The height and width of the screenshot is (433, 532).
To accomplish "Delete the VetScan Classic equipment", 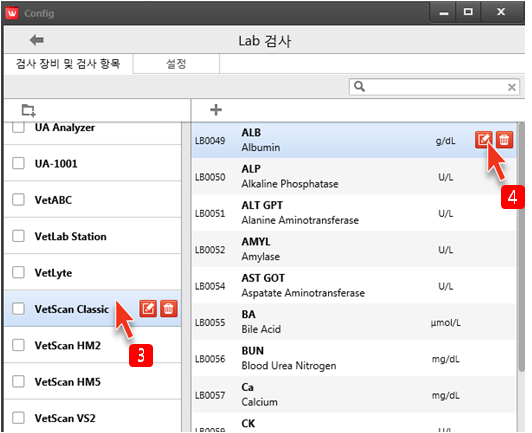I will pyautogui.click(x=169, y=308).
